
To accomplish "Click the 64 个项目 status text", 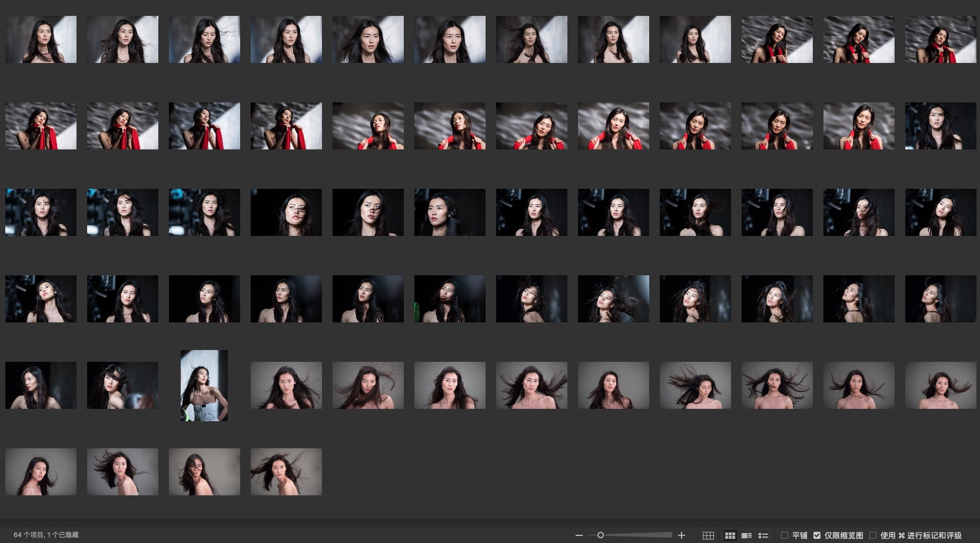I will 46,535.
